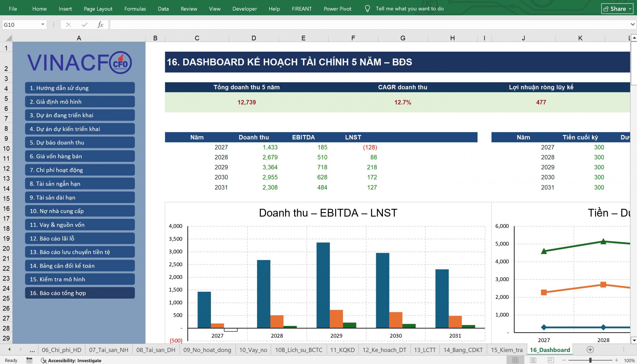
Task: Click the Tell me lightbulb icon
Action: click(367, 9)
